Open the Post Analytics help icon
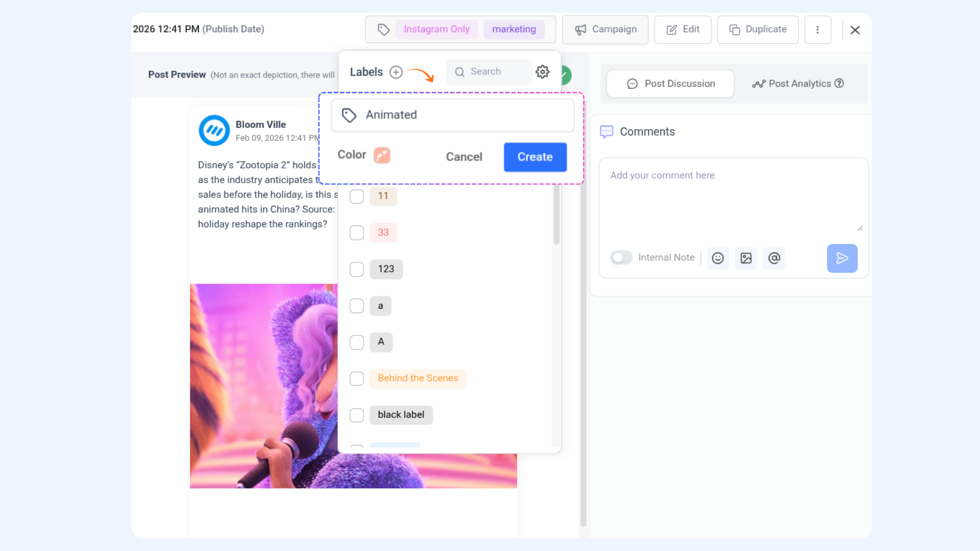 839,83
